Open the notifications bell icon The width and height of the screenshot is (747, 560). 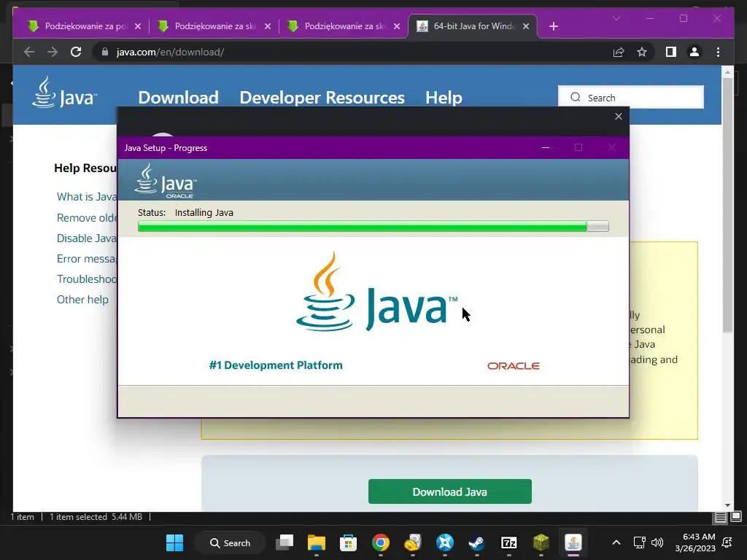(x=727, y=542)
